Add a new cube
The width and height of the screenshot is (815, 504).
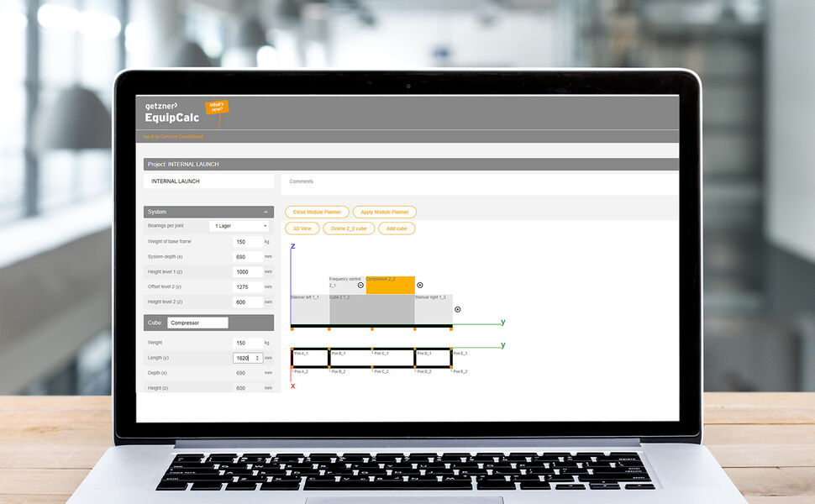click(x=395, y=228)
